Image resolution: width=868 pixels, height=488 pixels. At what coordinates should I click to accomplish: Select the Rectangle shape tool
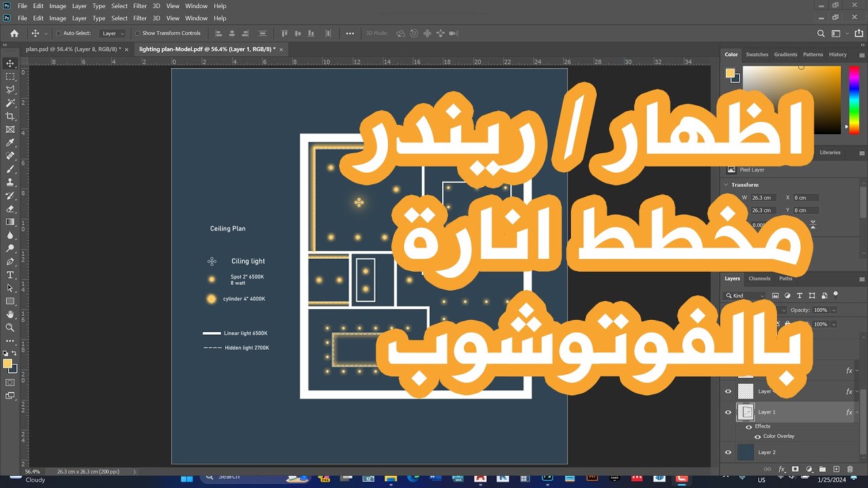(x=10, y=301)
